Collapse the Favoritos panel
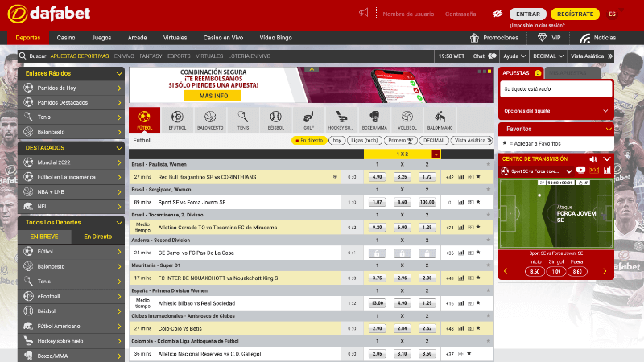The height and width of the screenshot is (362, 644). click(609, 129)
